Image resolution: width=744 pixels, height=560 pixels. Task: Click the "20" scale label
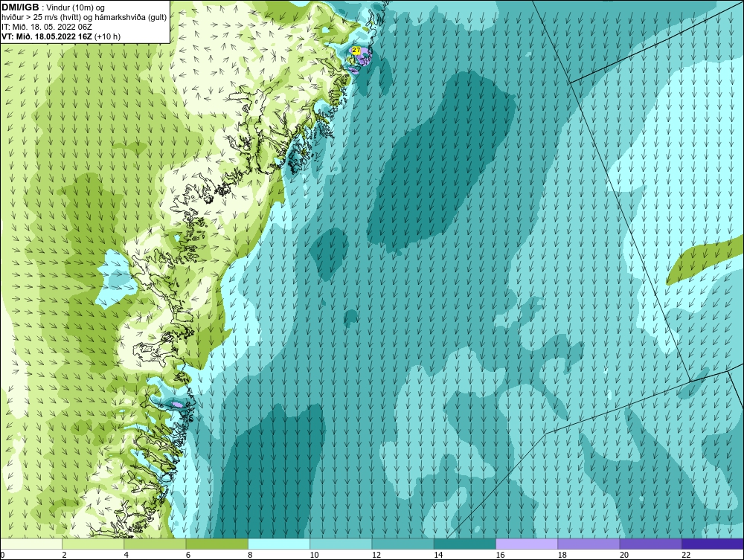624,555
